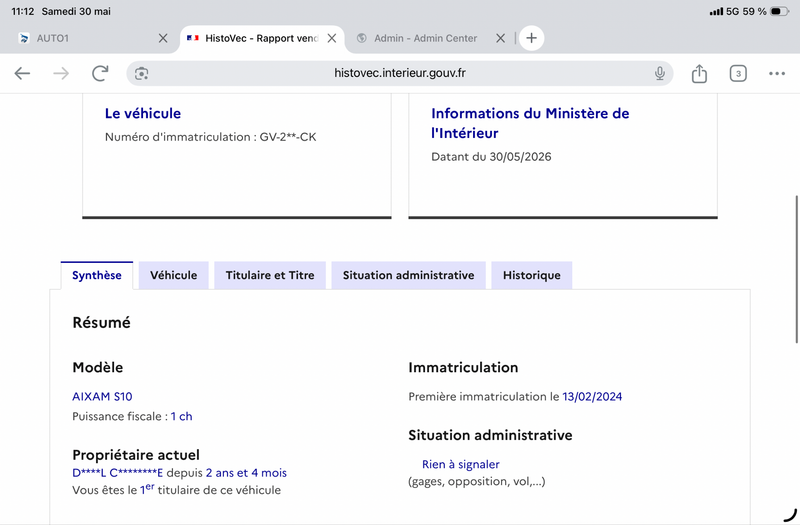Screen dimensions: 800x525
Task: Tap the 5G signal strength indicator
Action: coord(724,11)
